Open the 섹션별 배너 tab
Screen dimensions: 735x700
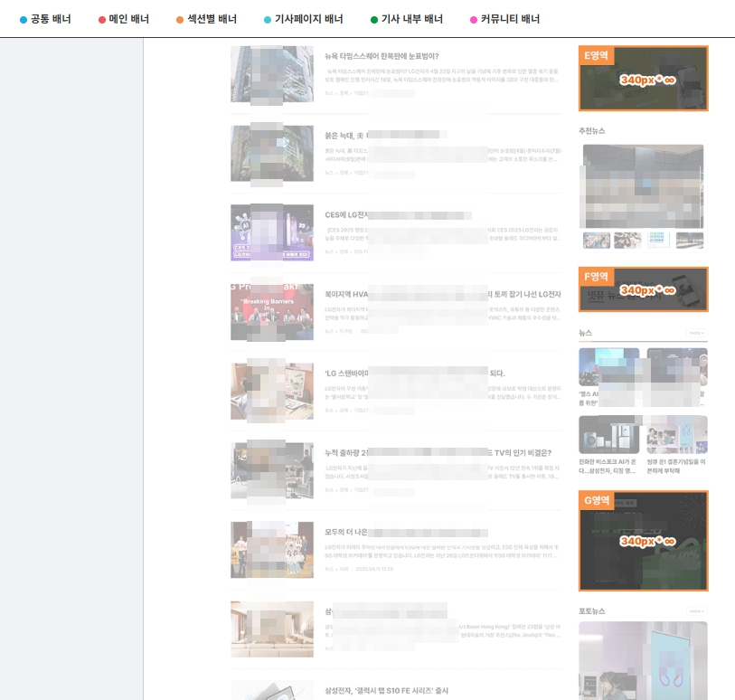click(x=206, y=19)
